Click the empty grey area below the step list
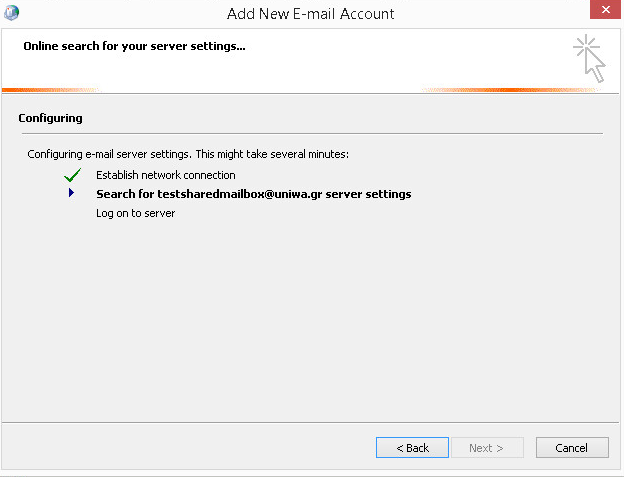This screenshot has height=477, width=624. click(x=310, y=318)
